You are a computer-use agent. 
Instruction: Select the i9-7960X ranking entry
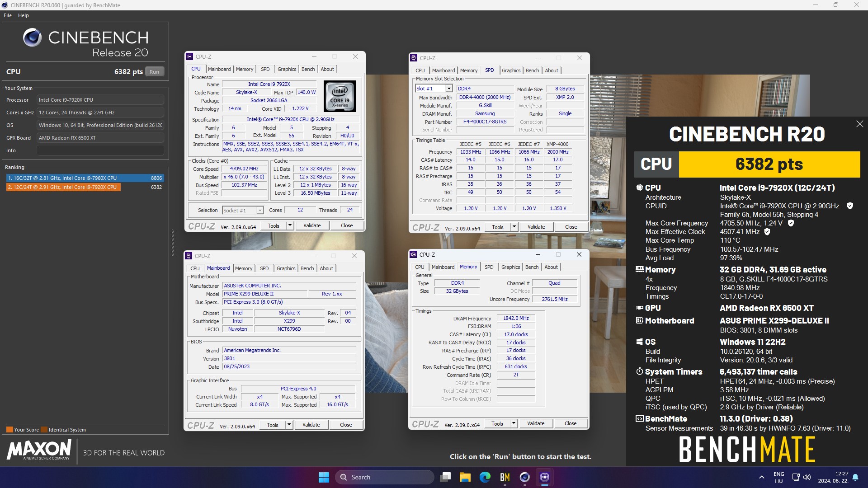coord(85,178)
